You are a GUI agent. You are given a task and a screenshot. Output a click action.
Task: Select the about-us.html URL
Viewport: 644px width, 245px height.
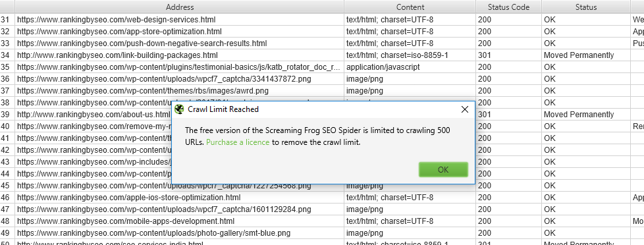[x=94, y=115]
